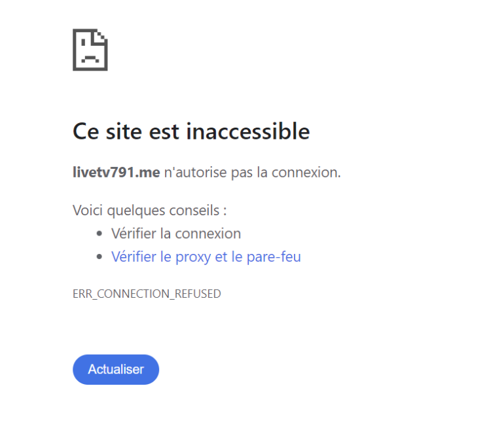Click the "Vérifier la connexion" tip text
Screen dimensions: 504x426
(x=176, y=234)
